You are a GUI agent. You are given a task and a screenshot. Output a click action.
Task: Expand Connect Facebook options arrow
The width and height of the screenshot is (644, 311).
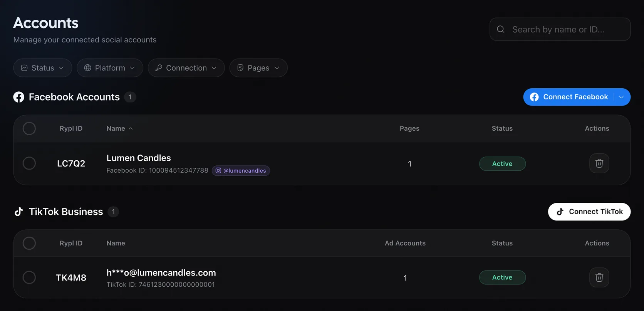coord(621,97)
